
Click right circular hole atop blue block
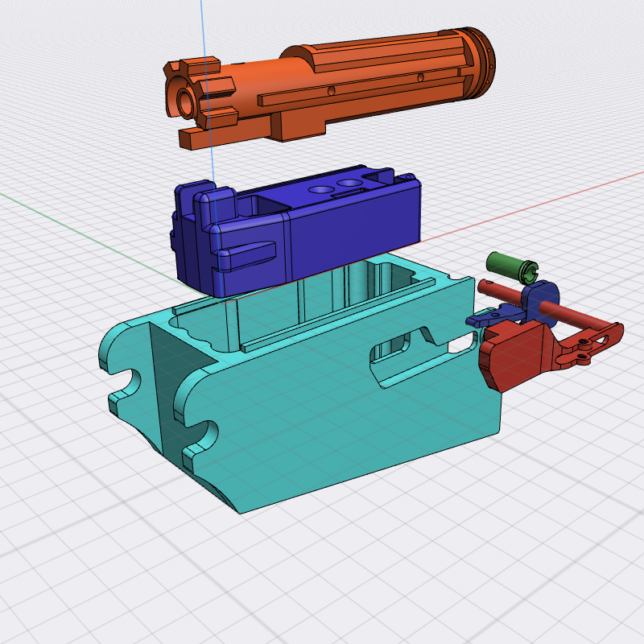click(x=350, y=184)
